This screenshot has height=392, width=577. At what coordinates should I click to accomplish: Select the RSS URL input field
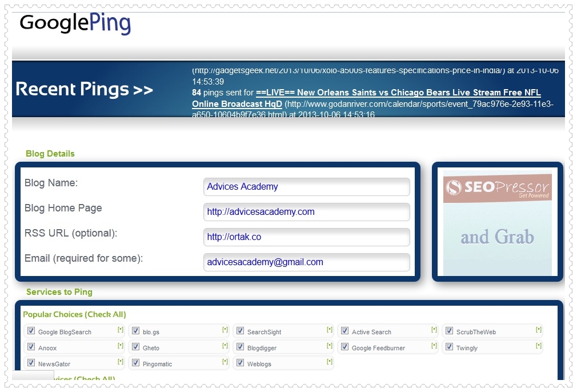(306, 237)
